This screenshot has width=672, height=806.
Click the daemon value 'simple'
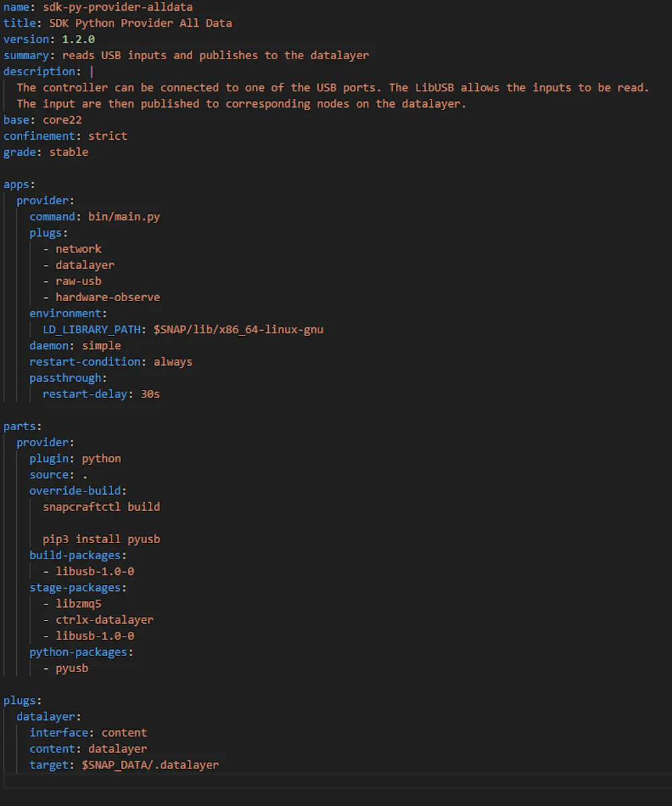[x=101, y=346]
